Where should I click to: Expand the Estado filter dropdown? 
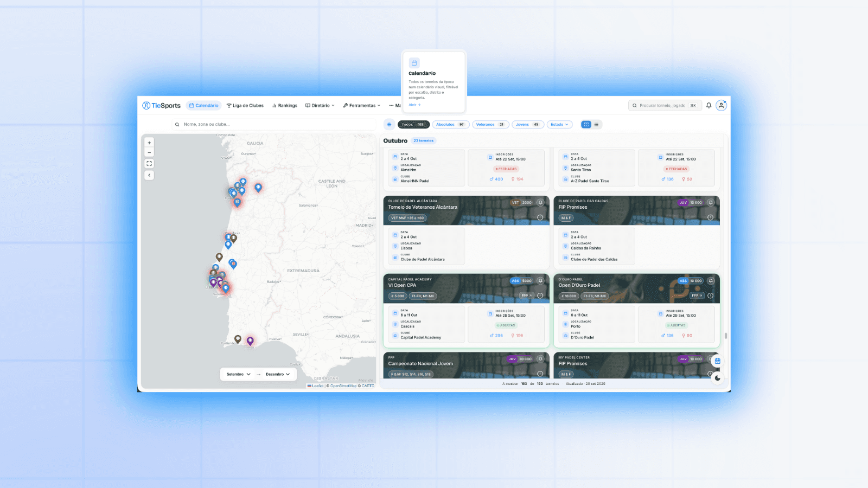pyautogui.click(x=560, y=125)
